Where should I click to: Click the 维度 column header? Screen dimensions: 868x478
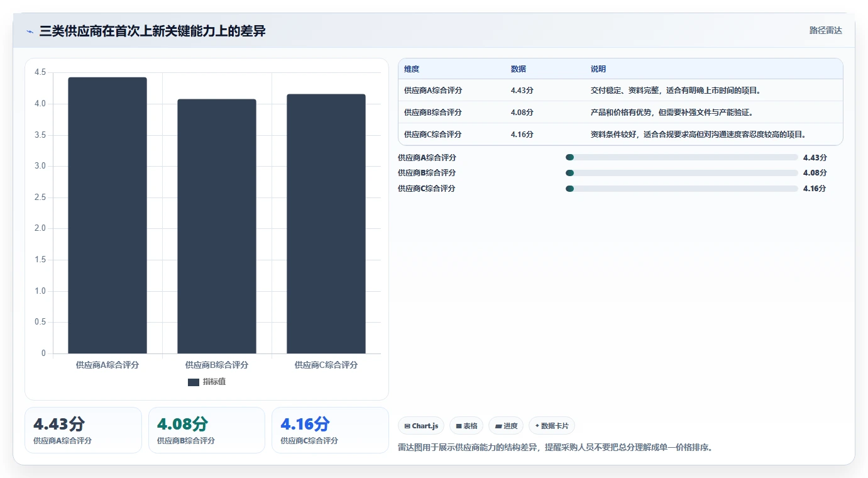(412, 69)
